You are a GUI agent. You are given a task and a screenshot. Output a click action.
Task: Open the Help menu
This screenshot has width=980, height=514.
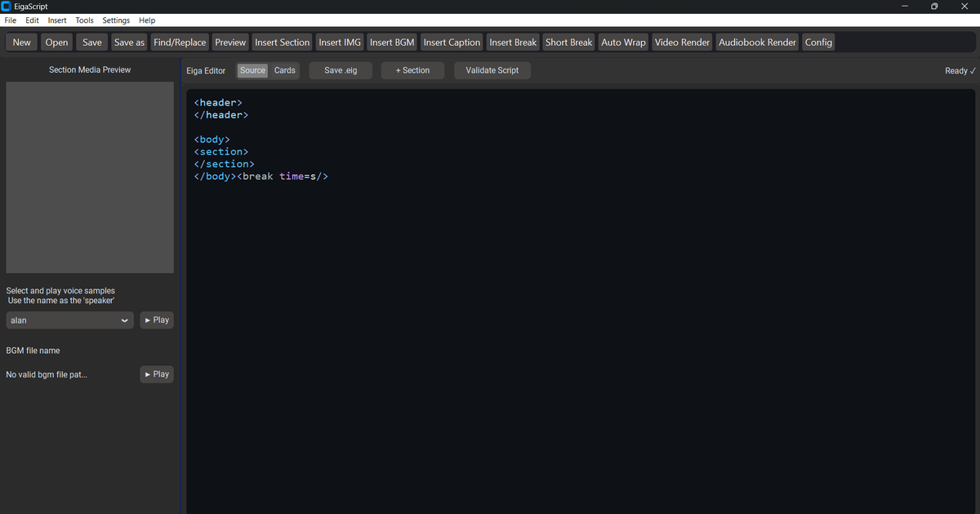pyautogui.click(x=147, y=20)
